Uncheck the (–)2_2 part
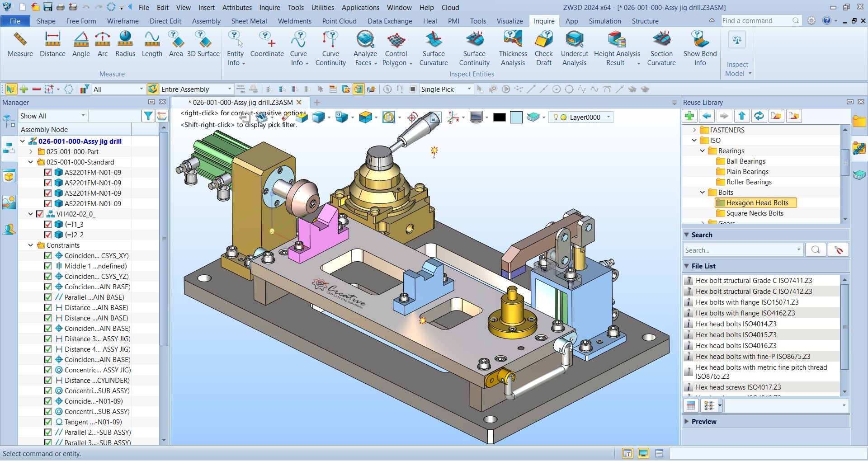The width and height of the screenshot is (868, 461). click(48, 235)
